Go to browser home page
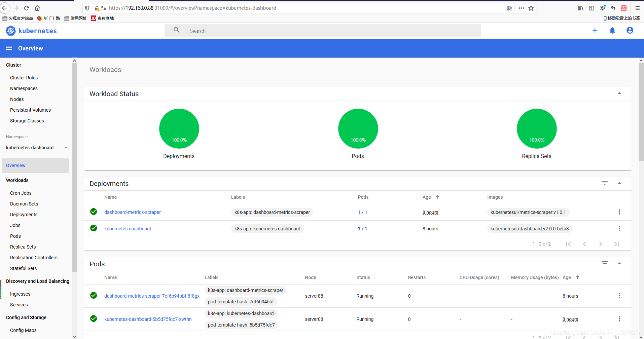 coord(37,8)
